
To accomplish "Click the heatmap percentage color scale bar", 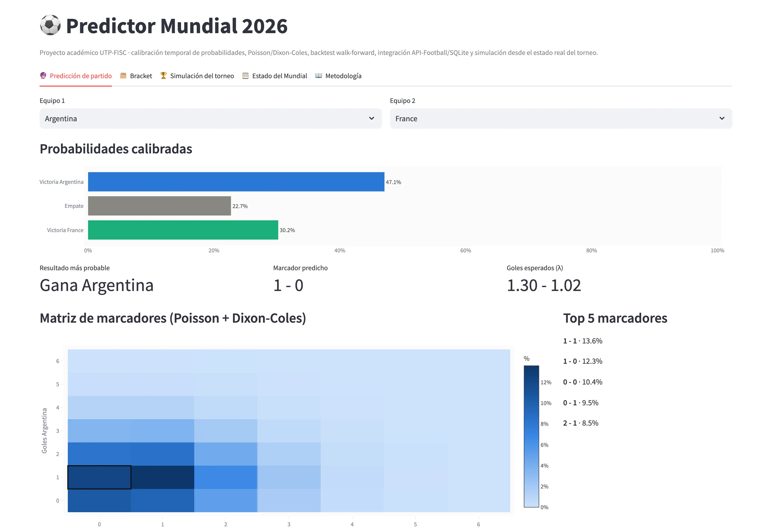I will coord(531,436).
